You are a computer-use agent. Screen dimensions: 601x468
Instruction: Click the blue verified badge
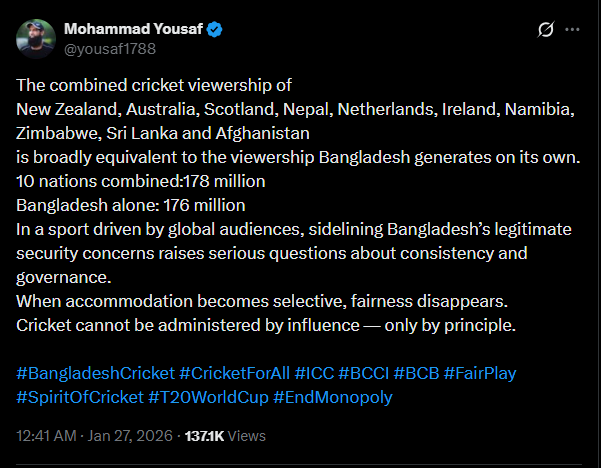215,29
